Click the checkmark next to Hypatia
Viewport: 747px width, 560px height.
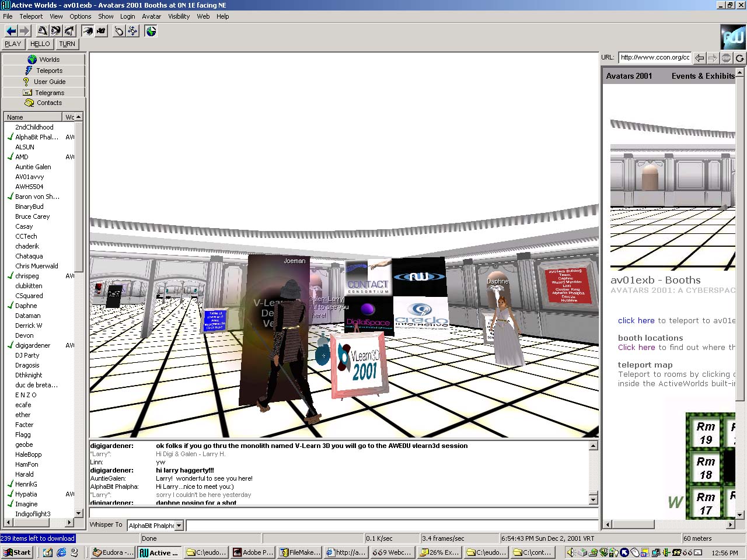[x=10, y=494]
